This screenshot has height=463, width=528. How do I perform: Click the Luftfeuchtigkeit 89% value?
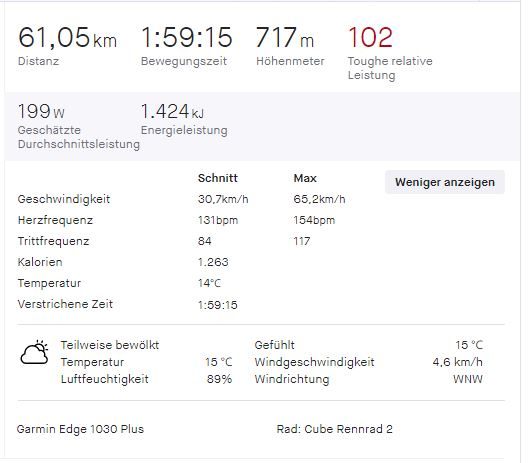[x=219, y=379]
